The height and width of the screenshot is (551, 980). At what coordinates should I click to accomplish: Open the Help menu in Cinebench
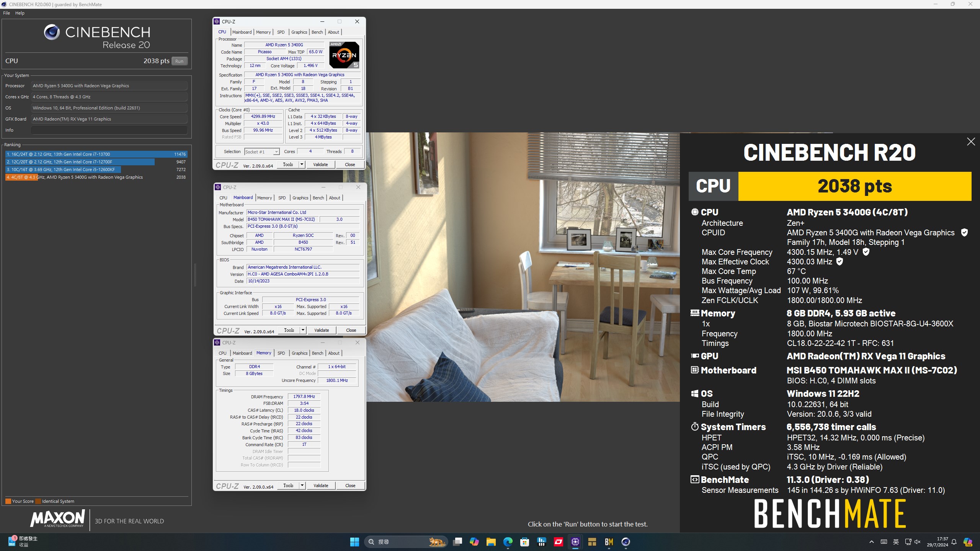click(20, 13)
